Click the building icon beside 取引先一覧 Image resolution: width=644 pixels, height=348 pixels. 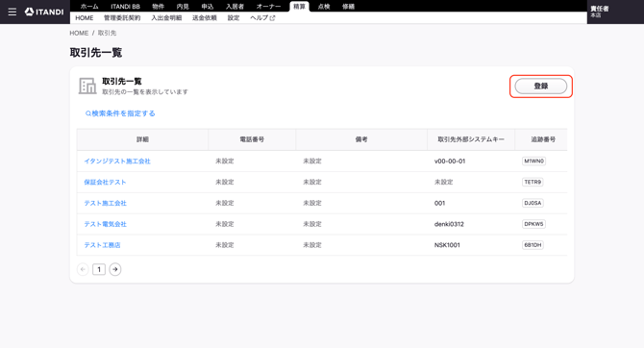coord(87,86)
